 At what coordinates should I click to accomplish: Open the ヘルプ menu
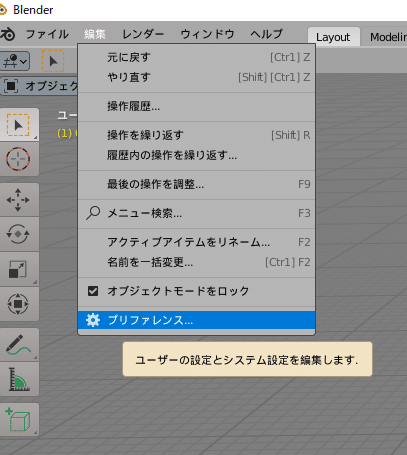[x=266, y=34]
